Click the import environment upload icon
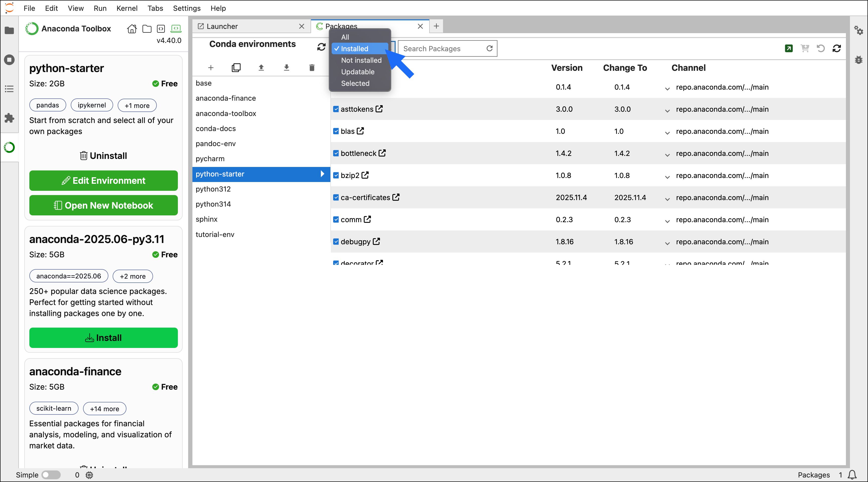Screen dimensions: 868x482 [x=261, y=68]
